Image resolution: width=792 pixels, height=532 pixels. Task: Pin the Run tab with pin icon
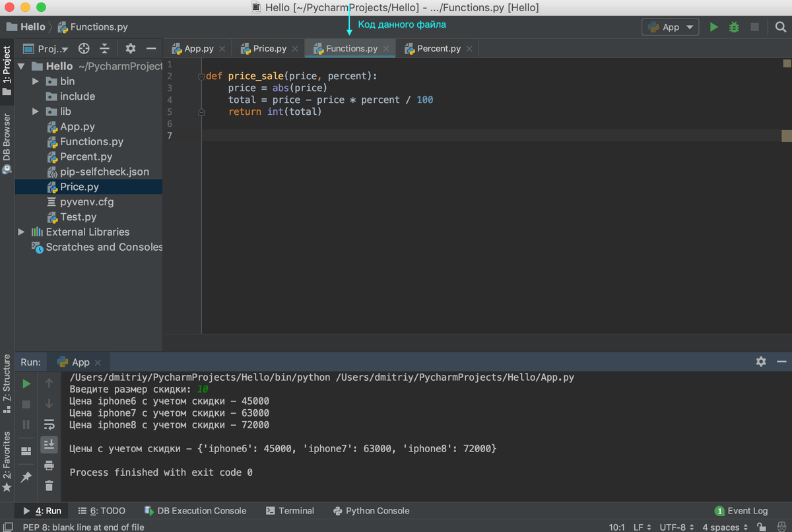pyautogui.click(x=26, y=477)
